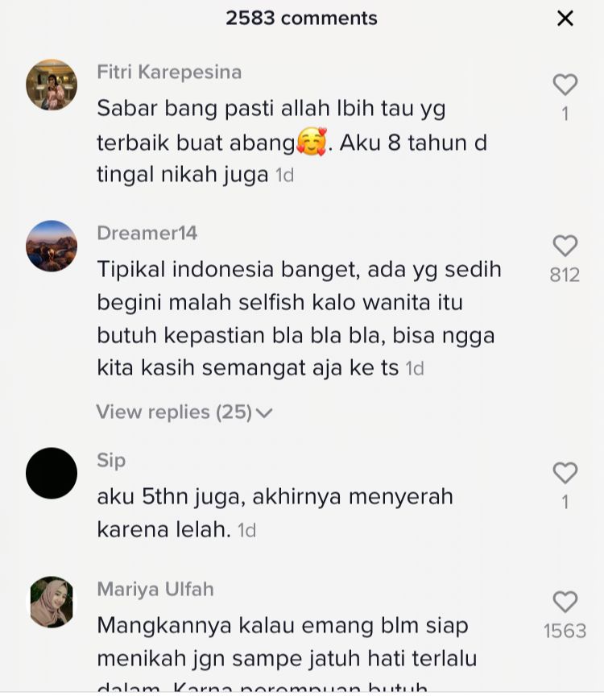Open Sip's black circle avatar
This screenshot has width=604, height=700.
coord(52,473)
